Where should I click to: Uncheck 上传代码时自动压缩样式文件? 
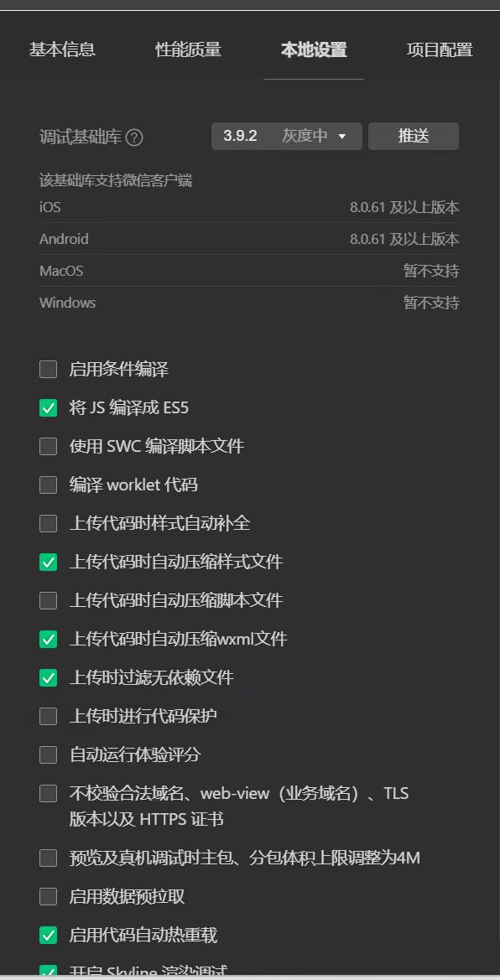tap(48, 562)
